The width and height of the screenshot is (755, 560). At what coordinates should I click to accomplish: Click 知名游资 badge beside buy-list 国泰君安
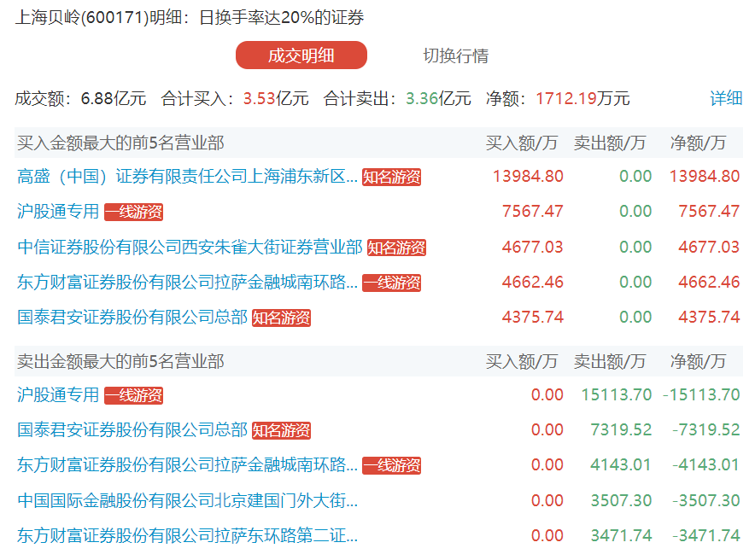click(x=281, y=318)
